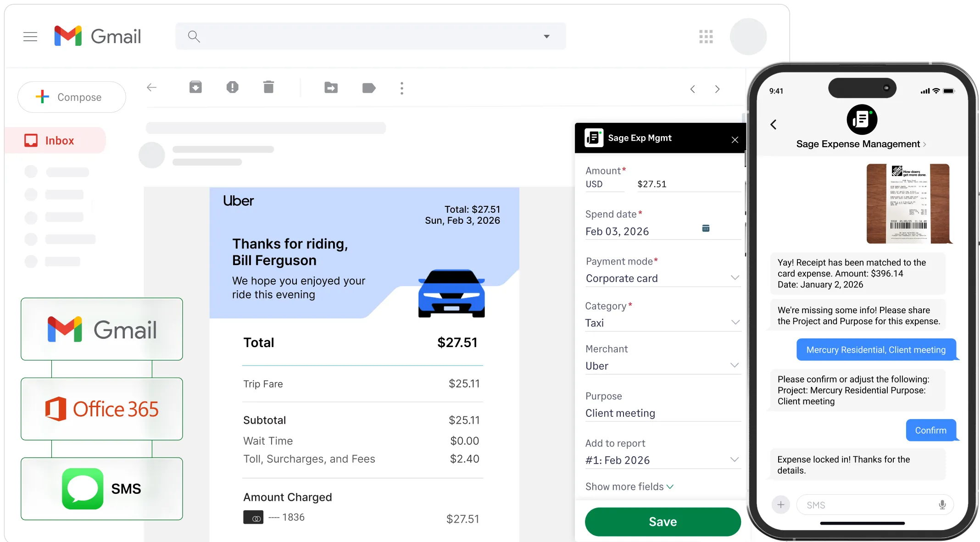Viewport: 980px width, 542px height.
Task: Tap the plus icon next to SMS field
Action: pyautogui.click(x=780, y=504)
